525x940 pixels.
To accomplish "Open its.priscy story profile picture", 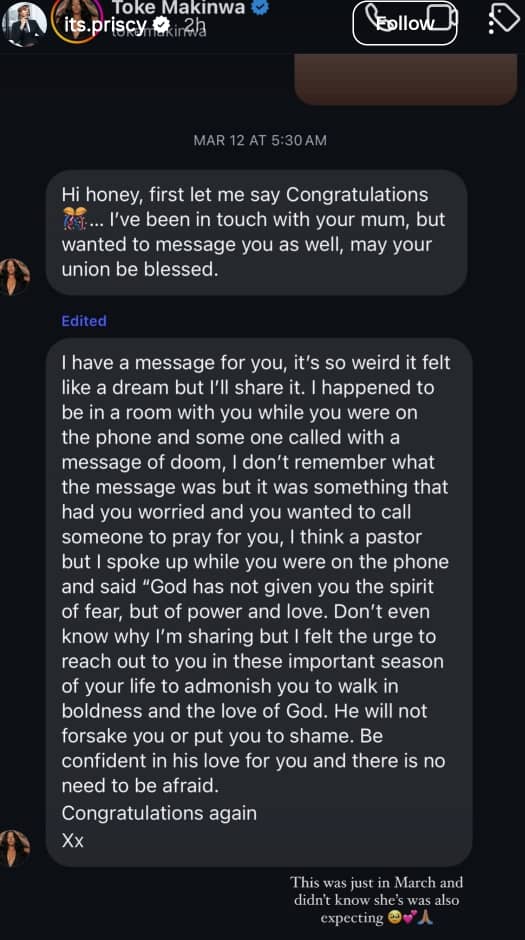I will pos(24,24).
